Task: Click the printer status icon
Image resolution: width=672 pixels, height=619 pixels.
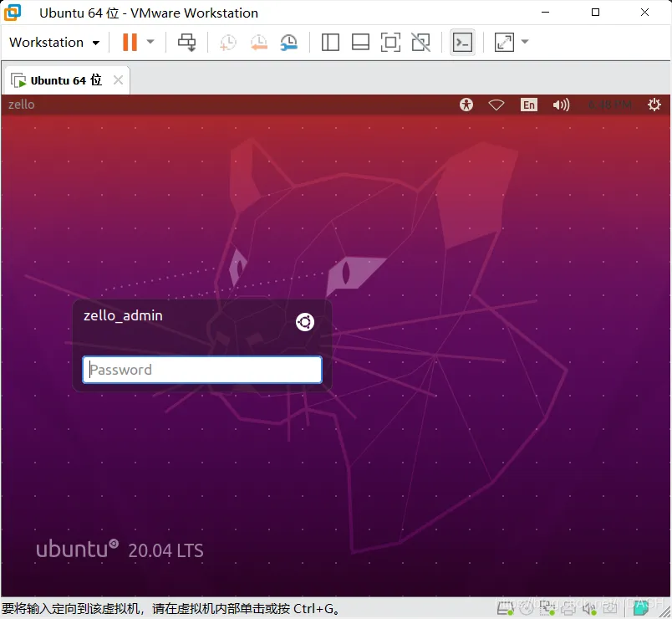Action: pyautogui.click(x=568, y=608)
